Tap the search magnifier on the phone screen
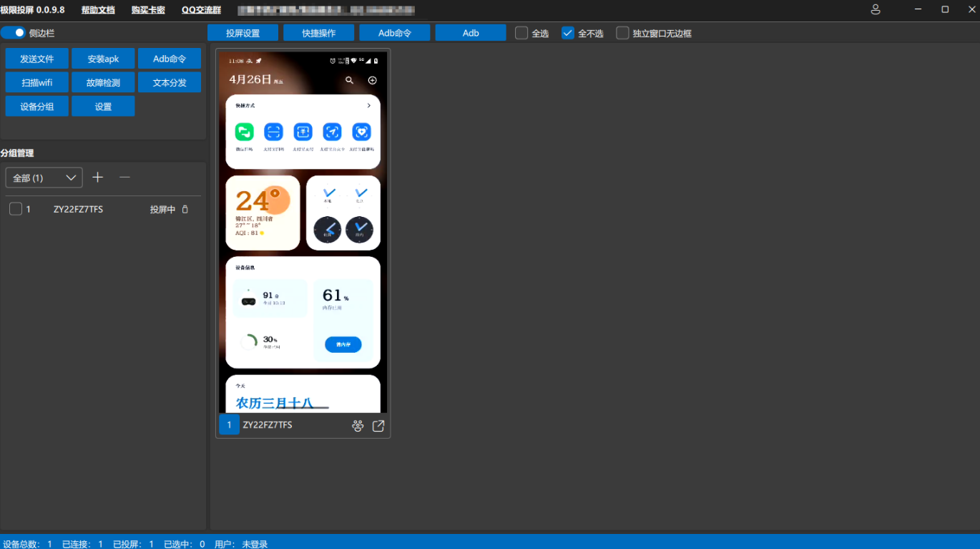The width and height of the screenshot is (980, 549). [x=349, y=80]
